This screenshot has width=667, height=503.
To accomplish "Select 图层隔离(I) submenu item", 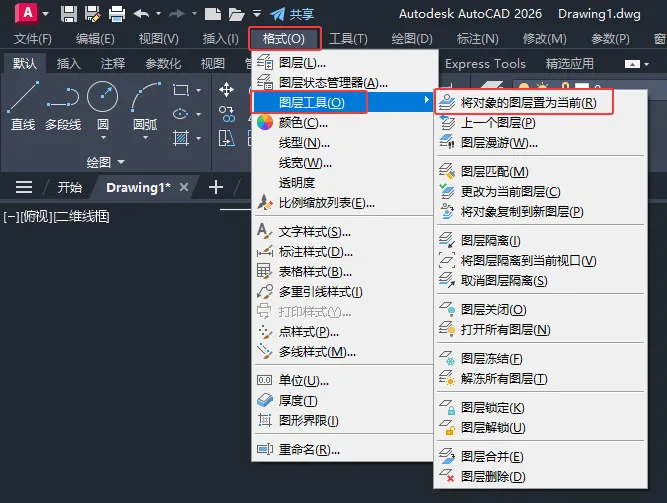I will click(540, 240).
